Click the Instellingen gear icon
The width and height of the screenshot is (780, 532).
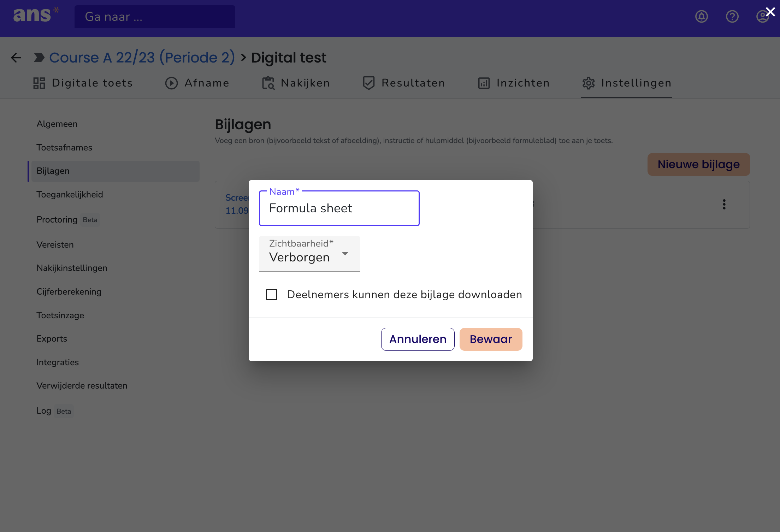coord(589,83)
